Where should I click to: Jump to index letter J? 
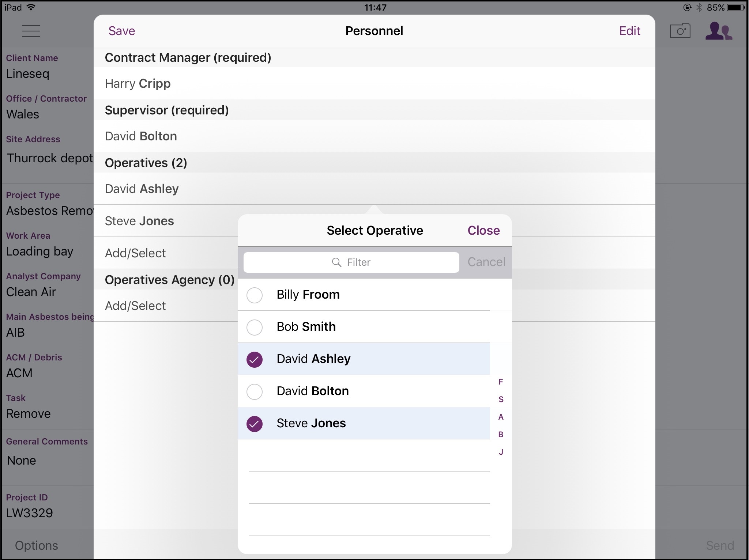coord(501,452)
